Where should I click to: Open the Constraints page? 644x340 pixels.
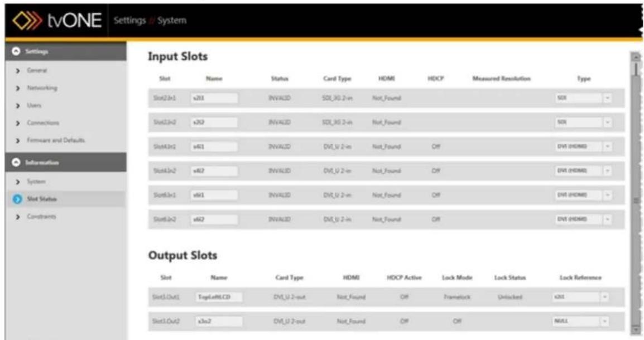pyautogui.click(x=41, y=217)
